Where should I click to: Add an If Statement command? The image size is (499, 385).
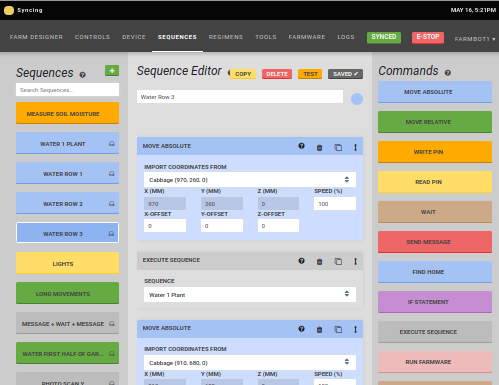(435, 302)
